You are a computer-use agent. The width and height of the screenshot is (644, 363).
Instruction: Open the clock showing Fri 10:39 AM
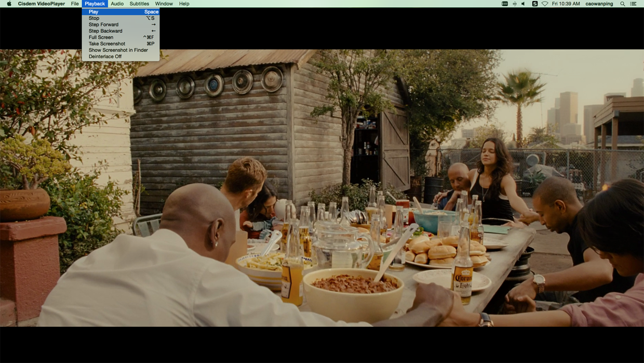pyautogui.click(x=566, y=4)
